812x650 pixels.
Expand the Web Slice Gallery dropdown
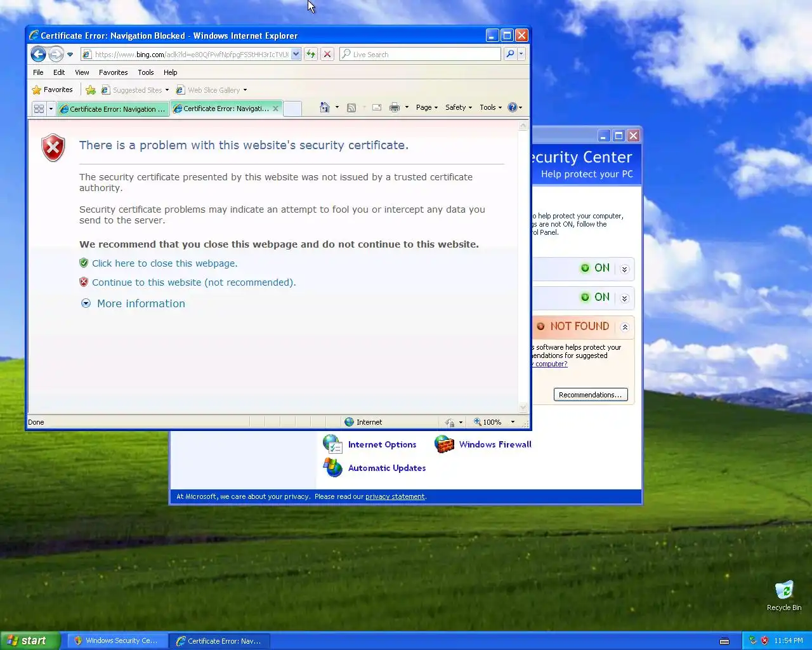pyautogui.click(x=245, y=90)
